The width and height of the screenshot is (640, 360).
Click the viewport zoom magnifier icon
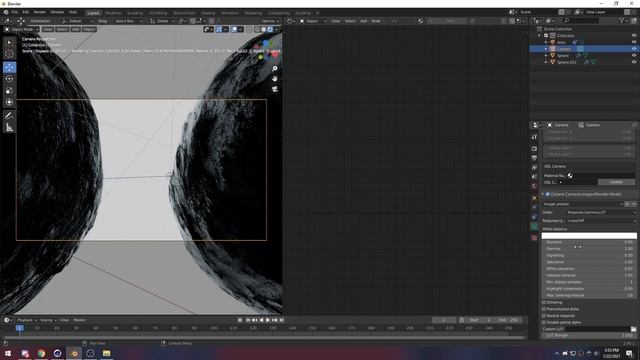tap(275, 69)
